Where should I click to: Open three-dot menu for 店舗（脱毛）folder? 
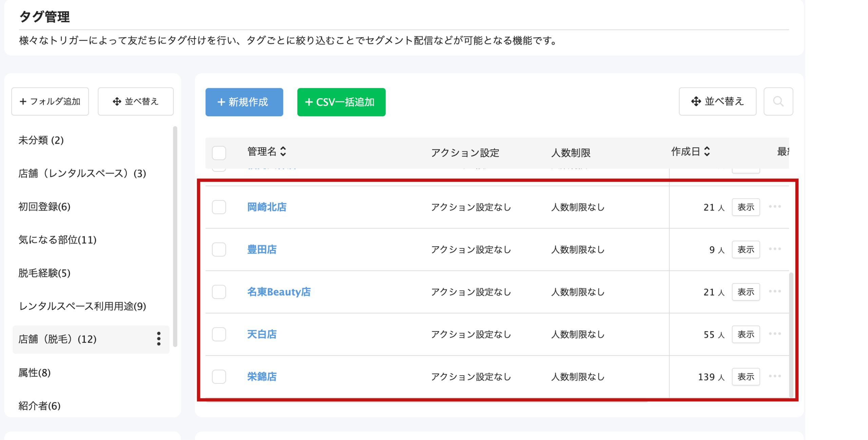click(158, 339)
